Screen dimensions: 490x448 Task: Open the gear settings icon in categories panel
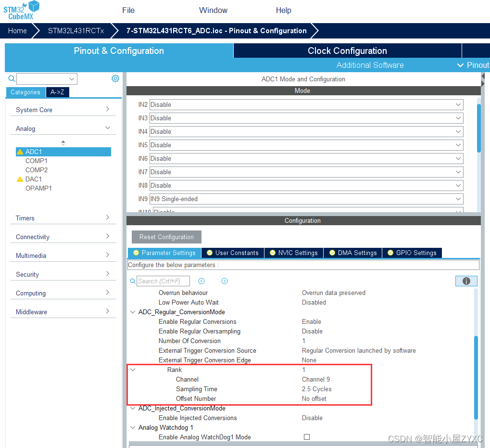(x=115, y=78)
